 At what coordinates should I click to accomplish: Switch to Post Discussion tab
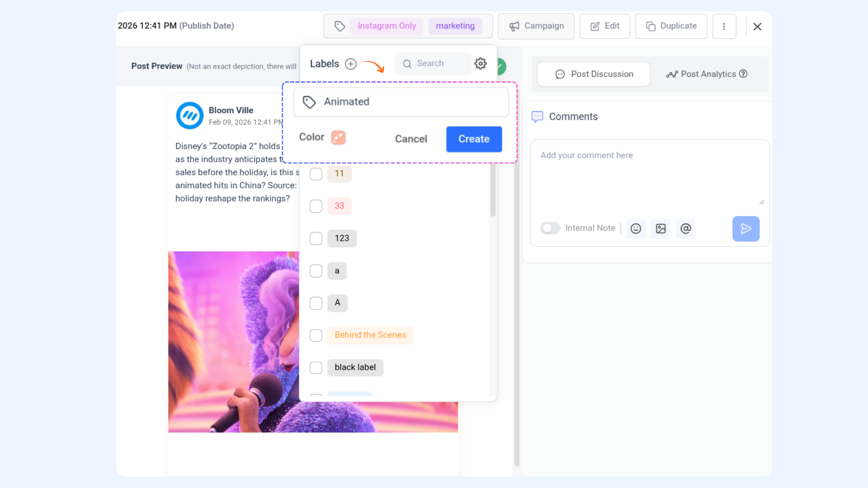594,74
